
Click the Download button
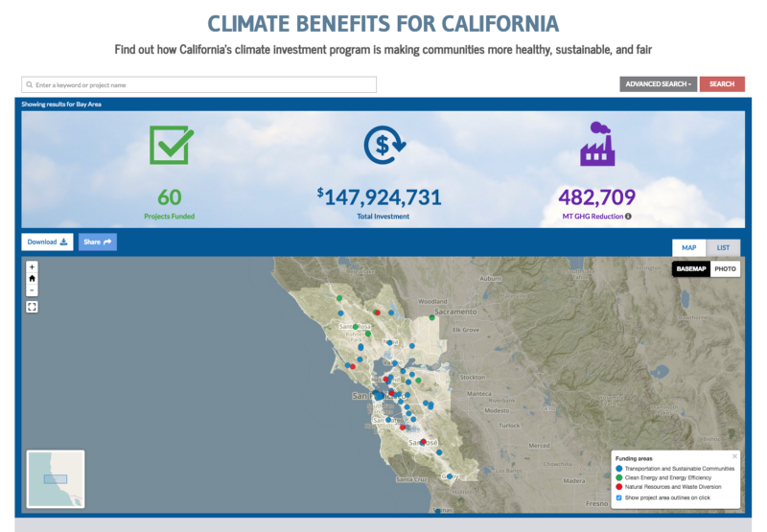(x=47, y=243)
